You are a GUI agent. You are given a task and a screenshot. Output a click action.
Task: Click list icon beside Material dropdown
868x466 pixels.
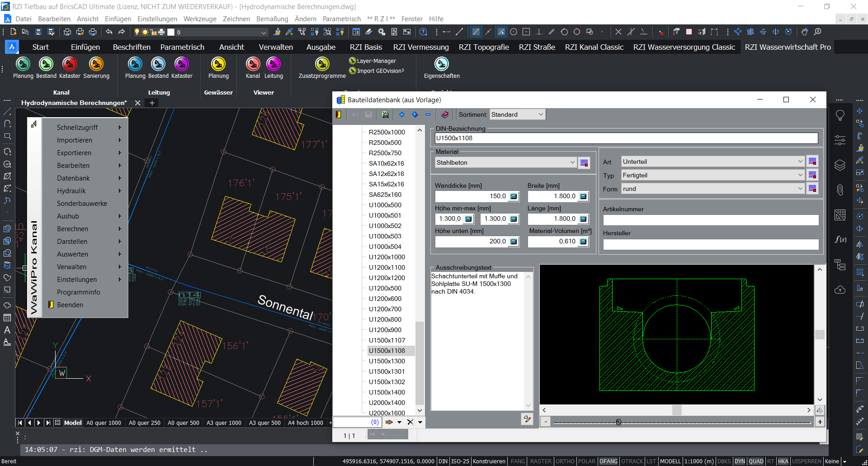click(584, 163)
